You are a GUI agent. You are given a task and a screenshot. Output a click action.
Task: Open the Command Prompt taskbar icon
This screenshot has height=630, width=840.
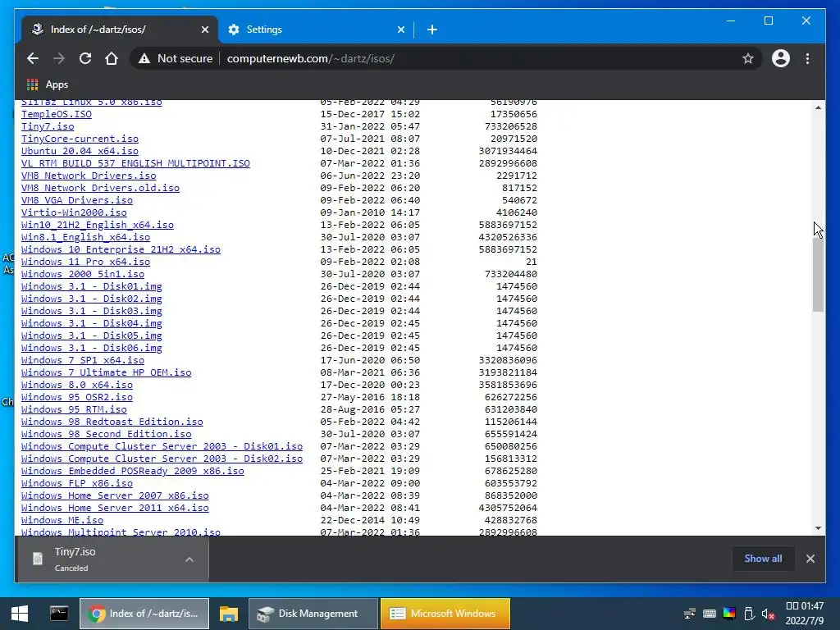tap(59, 614)
